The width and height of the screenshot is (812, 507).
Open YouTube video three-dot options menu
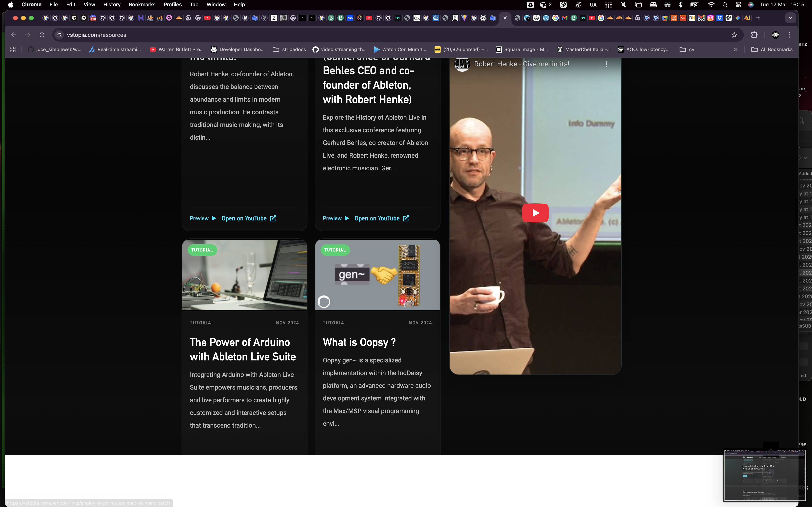tap(606, 64)
